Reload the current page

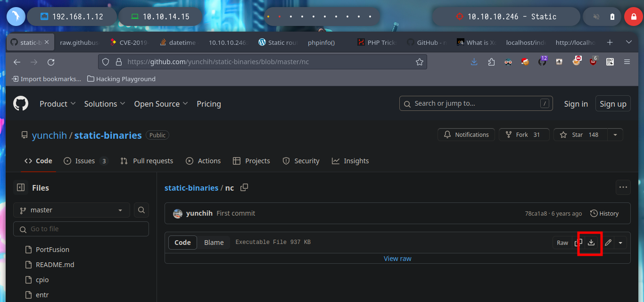[x=51, y=62]
